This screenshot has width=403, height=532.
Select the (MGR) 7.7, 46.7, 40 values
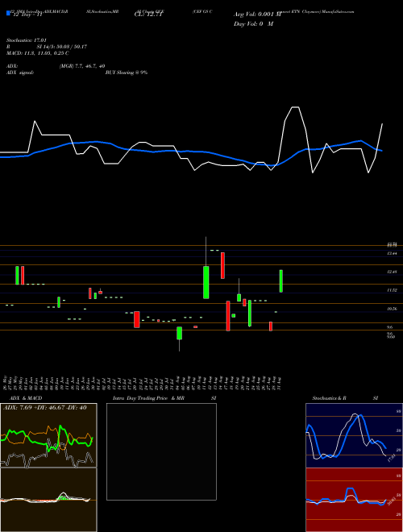pos(81,66)
